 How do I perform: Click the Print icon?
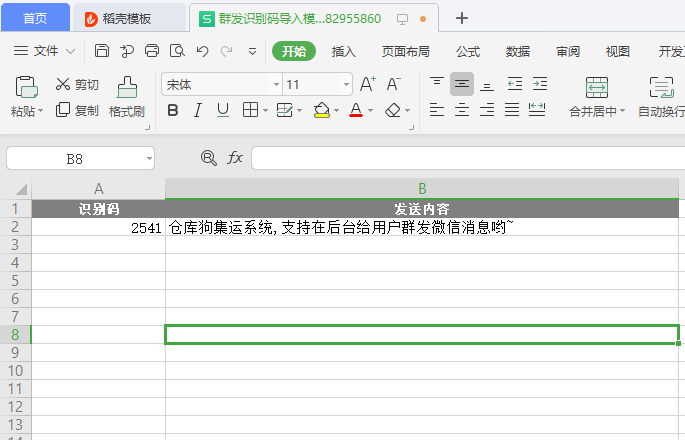[152, 51]
